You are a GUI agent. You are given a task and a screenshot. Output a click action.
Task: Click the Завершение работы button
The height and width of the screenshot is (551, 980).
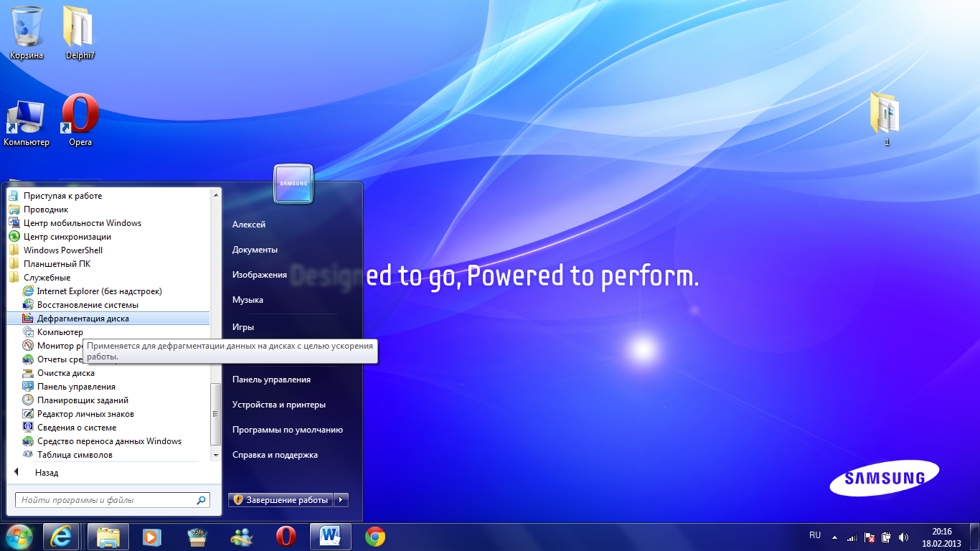coord(281,500)
